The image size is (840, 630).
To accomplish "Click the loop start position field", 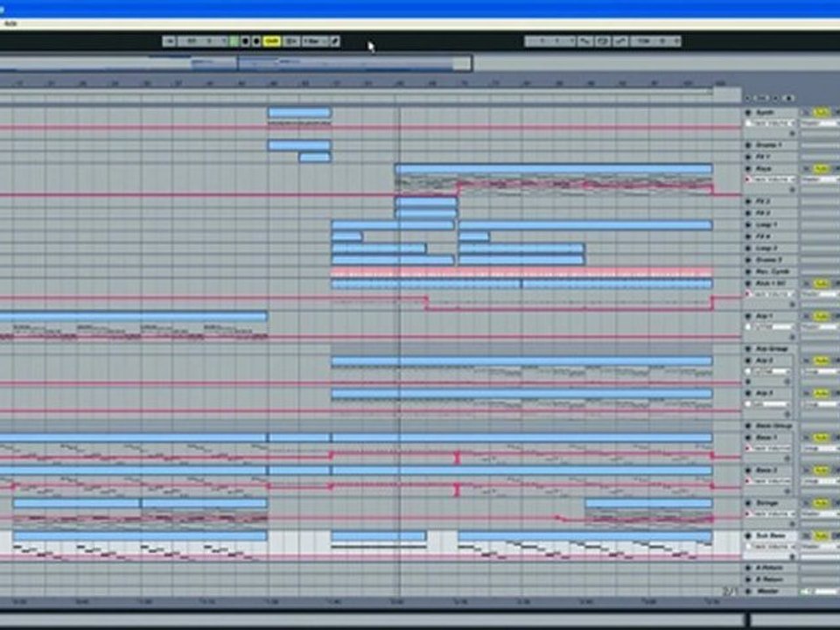I will tap(550, 41).
